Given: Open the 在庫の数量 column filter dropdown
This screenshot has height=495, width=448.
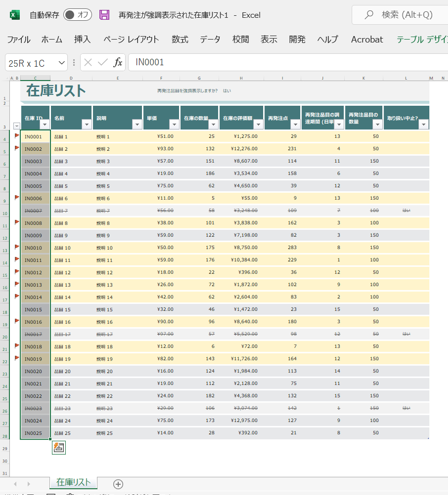Looking at the screenshot, I should 214,125.
